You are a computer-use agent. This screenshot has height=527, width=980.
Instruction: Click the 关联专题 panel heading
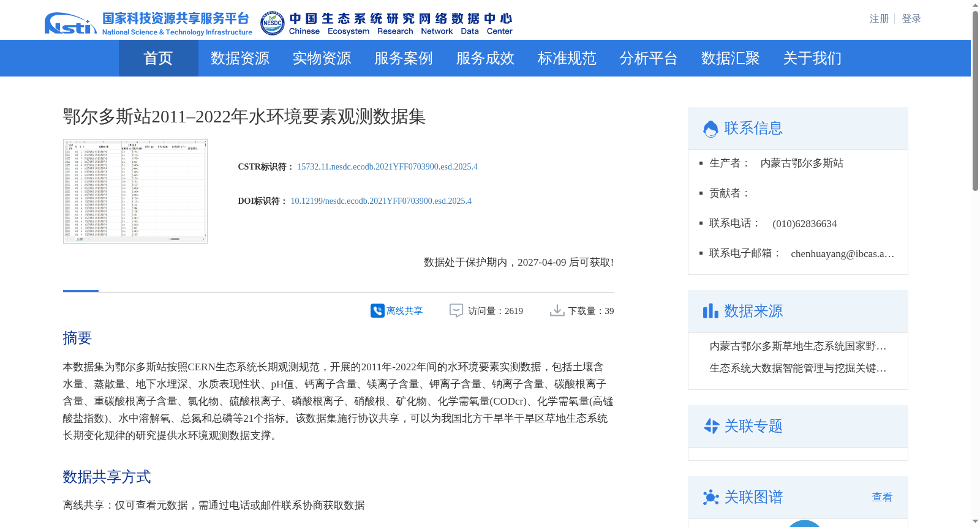[753, 426]
